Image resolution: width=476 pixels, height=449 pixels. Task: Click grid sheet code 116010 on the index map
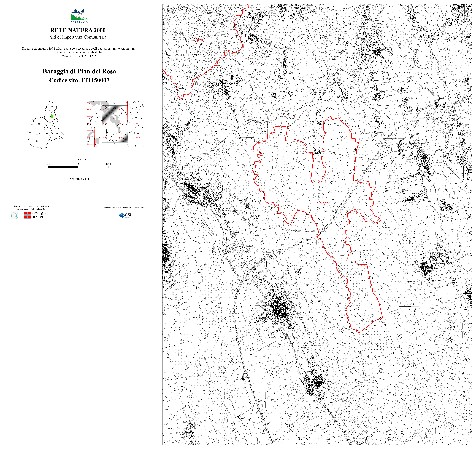(x=105, y=138)
